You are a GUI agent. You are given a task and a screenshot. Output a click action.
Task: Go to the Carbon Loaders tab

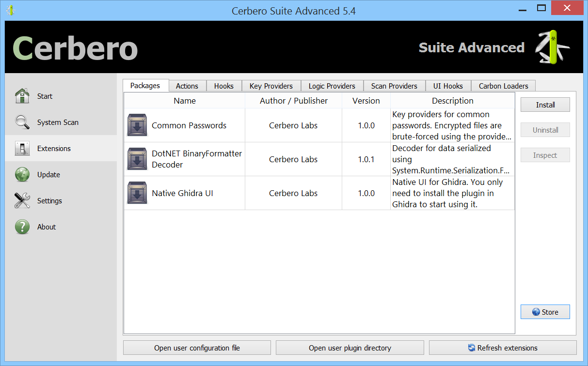504,86
